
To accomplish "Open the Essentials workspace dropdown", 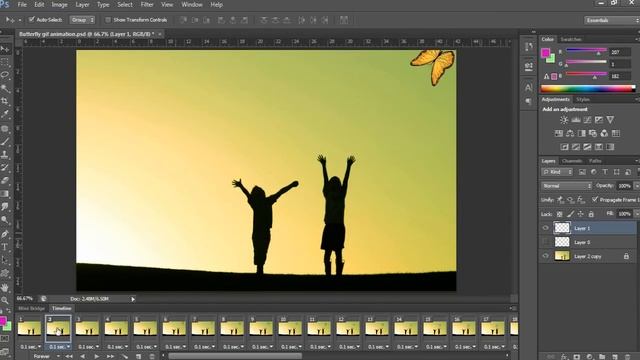I will tap(612, 20).
